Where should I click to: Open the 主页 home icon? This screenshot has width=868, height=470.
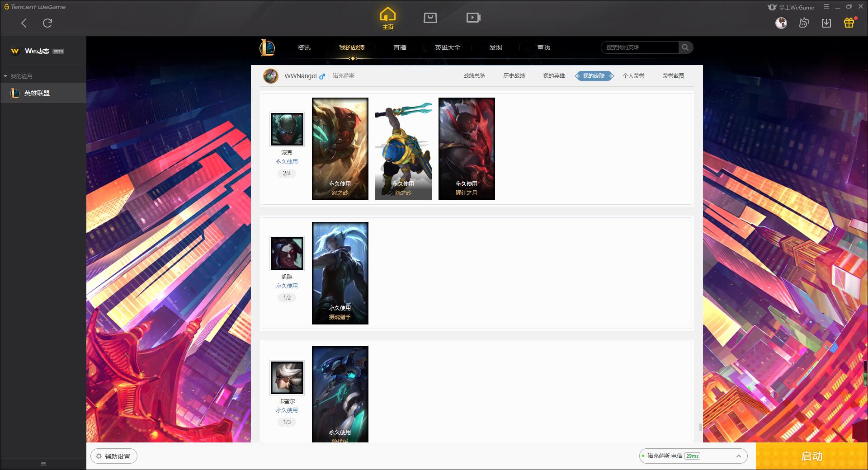[x=387, y=19]
